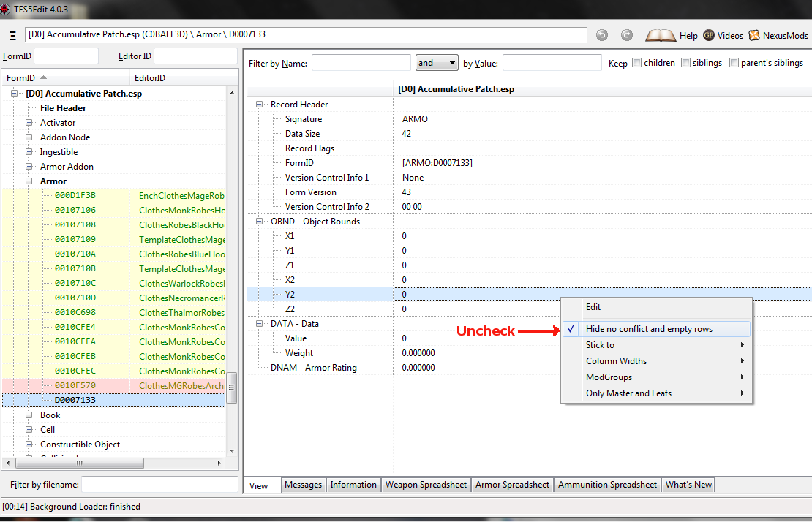The width and height of the screenshot is (812, 522).
Task: Switch to the Armor Spreadsheet tab
Action: pyautogui.click(x=512, y=484)
